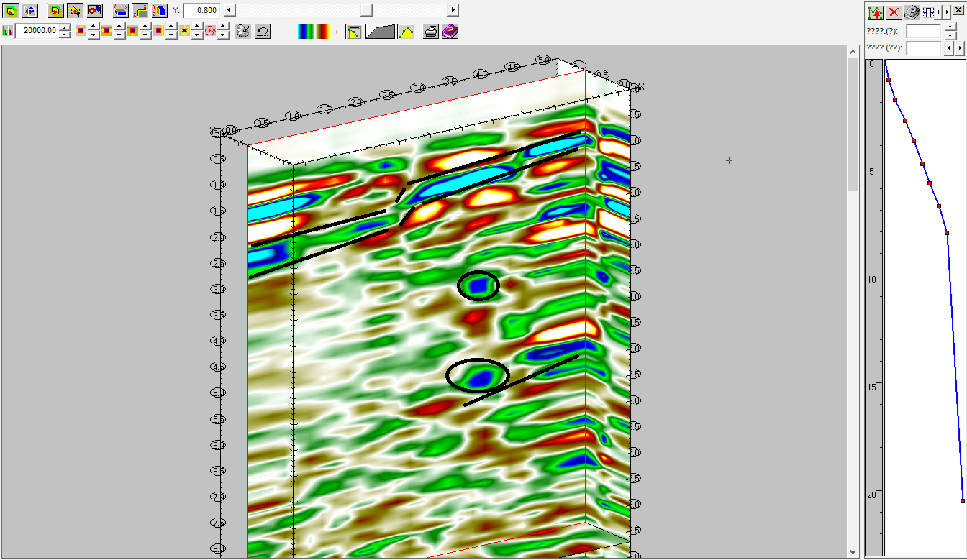Open the gray help book in the curve panel
This screenshot has width=967, height=560.
tap(912, 12)
